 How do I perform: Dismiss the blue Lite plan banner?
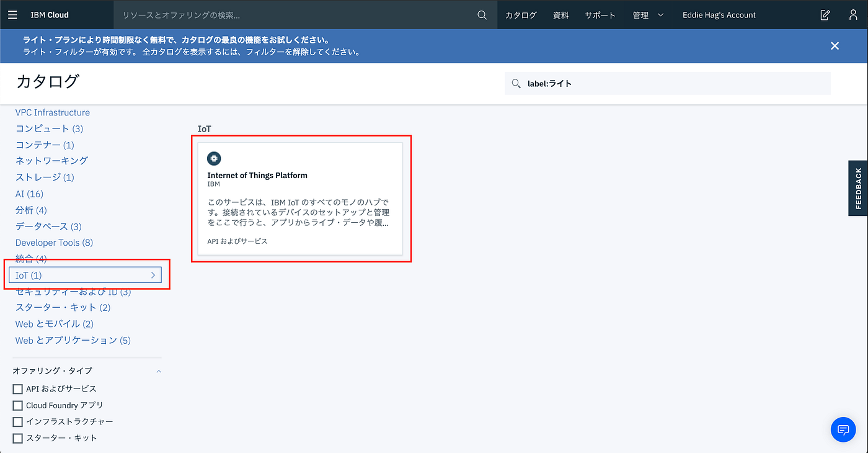(x=835, y=46)
